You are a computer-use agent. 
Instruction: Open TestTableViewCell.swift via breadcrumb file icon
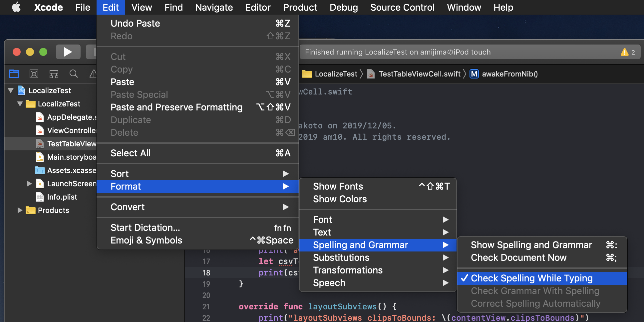371,74
